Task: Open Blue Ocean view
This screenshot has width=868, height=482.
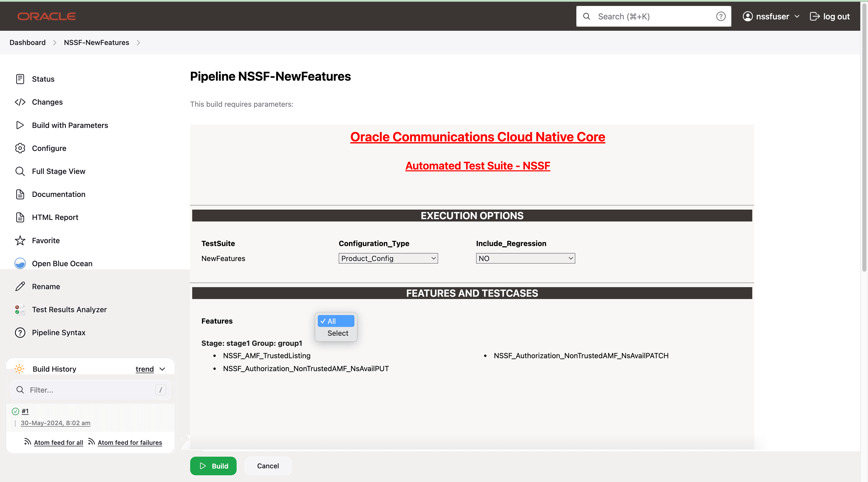Action: pyautogui.click(x=62, y=263)
